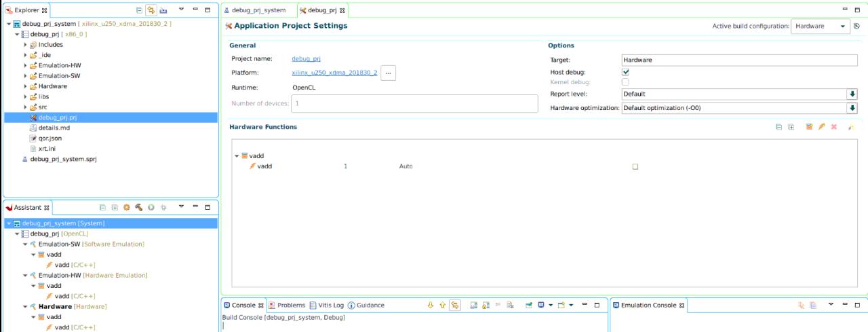Open Emulation Console view menu triangle
The width and height of the screenshot is (868, 332).
831,305
